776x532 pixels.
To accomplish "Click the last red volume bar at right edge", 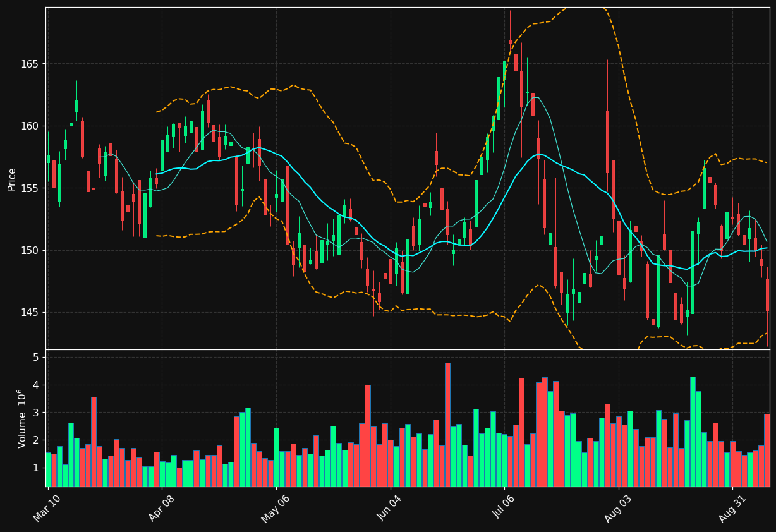I will click(767, 450).
